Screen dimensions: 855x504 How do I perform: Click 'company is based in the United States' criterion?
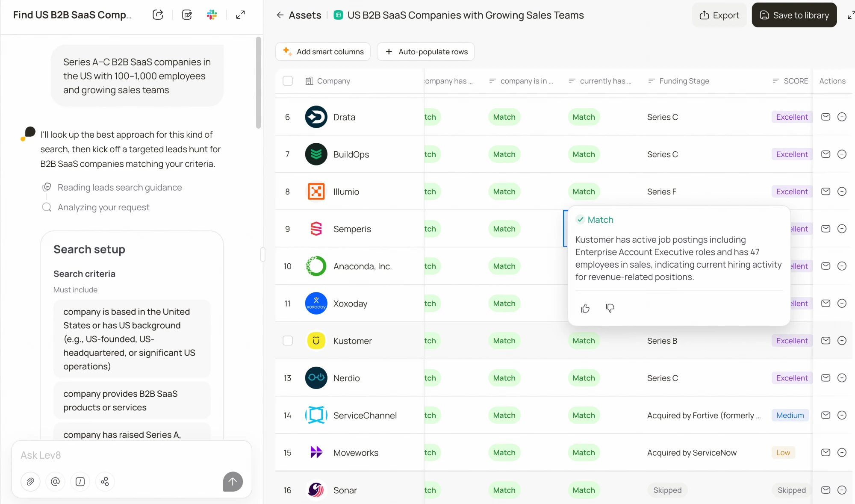132,339
